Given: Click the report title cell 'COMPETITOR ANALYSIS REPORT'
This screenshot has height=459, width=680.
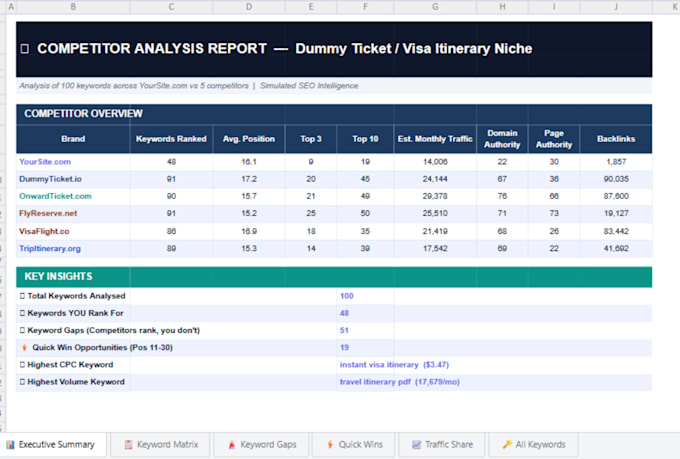Looking at the screenshot, I should click(x=334, y=49).
